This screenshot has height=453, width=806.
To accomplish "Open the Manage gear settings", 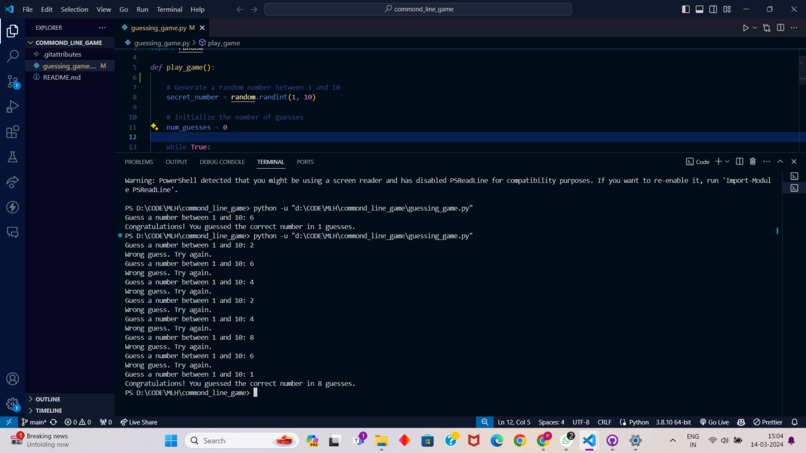I will [x=12, y=404].
